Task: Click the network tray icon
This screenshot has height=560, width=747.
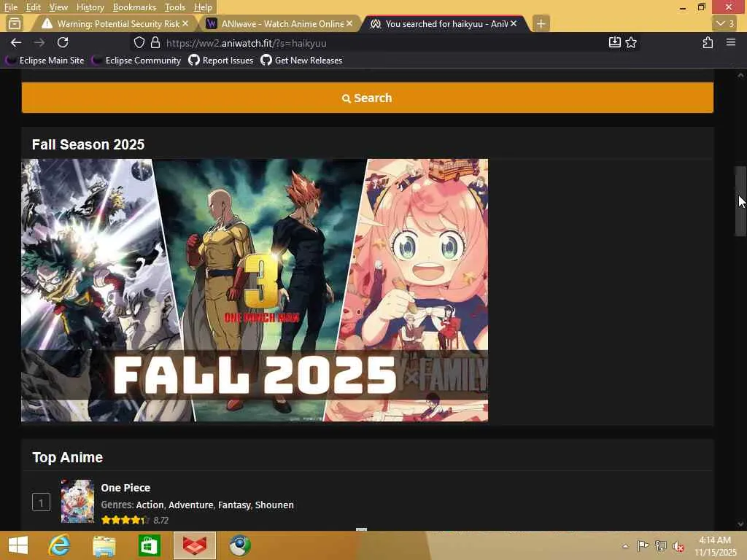Action: pyautogui.click(x=660, y=546)
